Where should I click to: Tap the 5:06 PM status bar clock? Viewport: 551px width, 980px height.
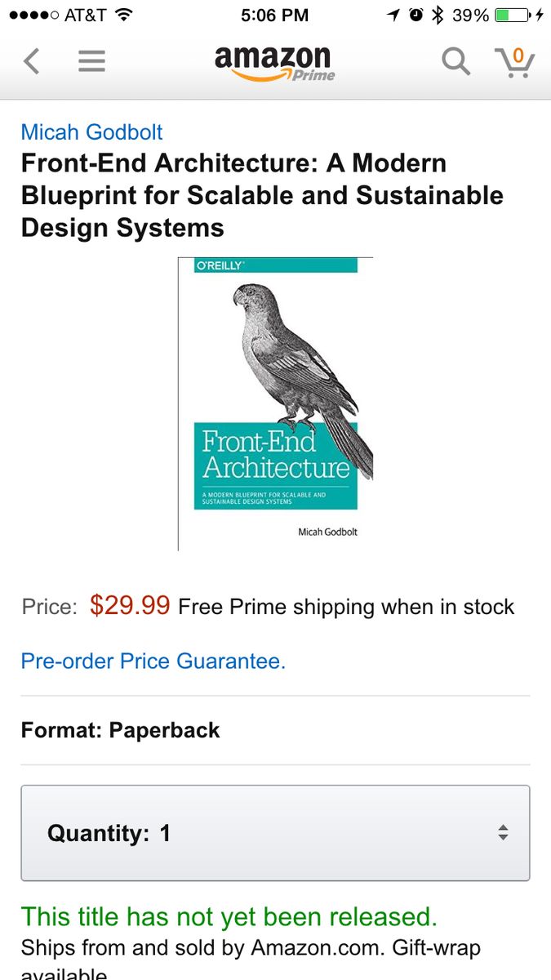coord(275,15)
